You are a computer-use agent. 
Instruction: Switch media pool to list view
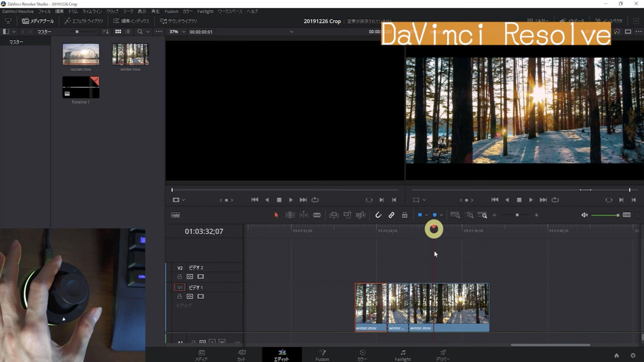click(128, 32)
